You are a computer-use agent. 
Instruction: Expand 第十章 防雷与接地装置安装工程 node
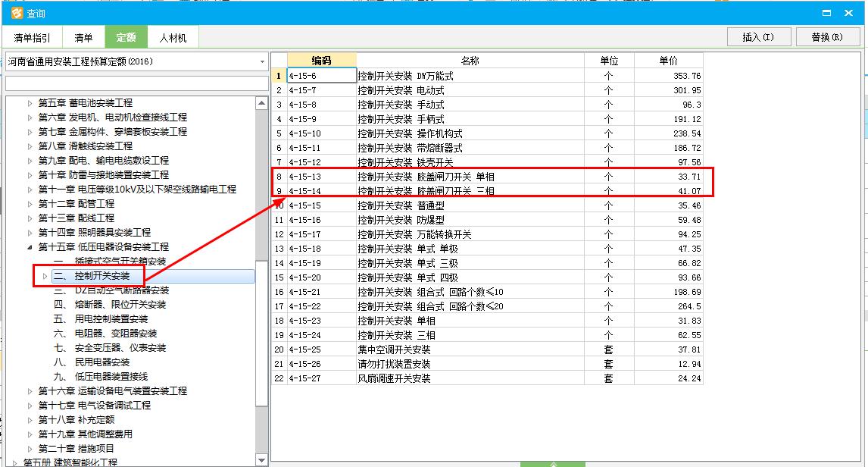click(x=30, y=175)
